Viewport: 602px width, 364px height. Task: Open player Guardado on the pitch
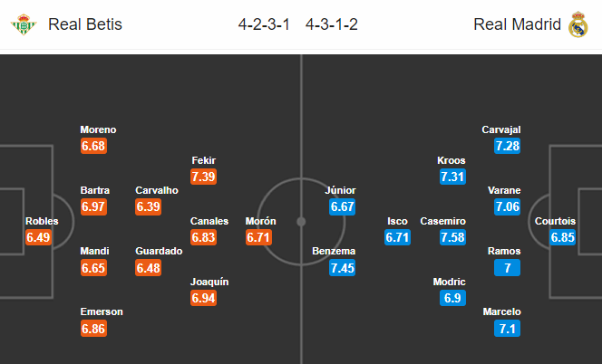[x=159, y=251]
